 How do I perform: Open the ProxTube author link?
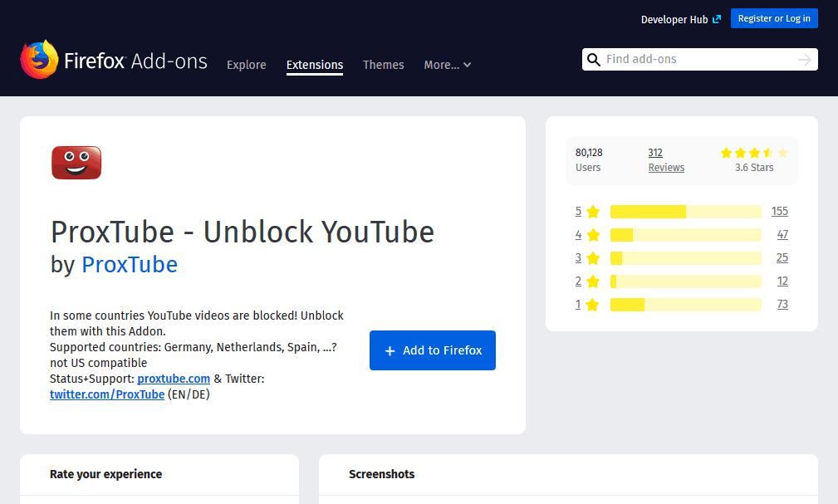point(130,265)
